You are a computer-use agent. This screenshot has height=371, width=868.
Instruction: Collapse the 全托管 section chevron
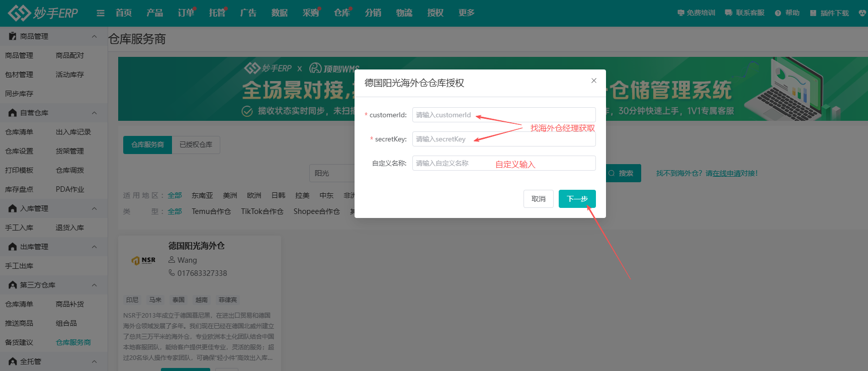pyautogui.click(x=94, y=361)
